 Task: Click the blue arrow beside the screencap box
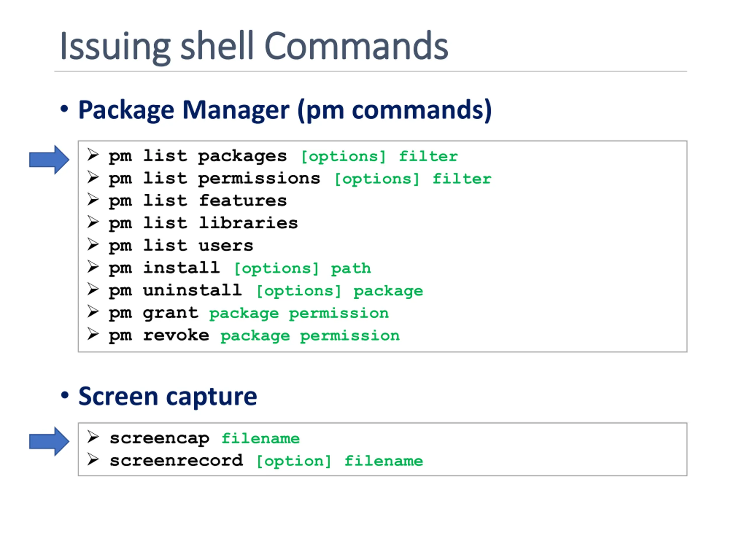pyautogui.click(x=49, y=441)
